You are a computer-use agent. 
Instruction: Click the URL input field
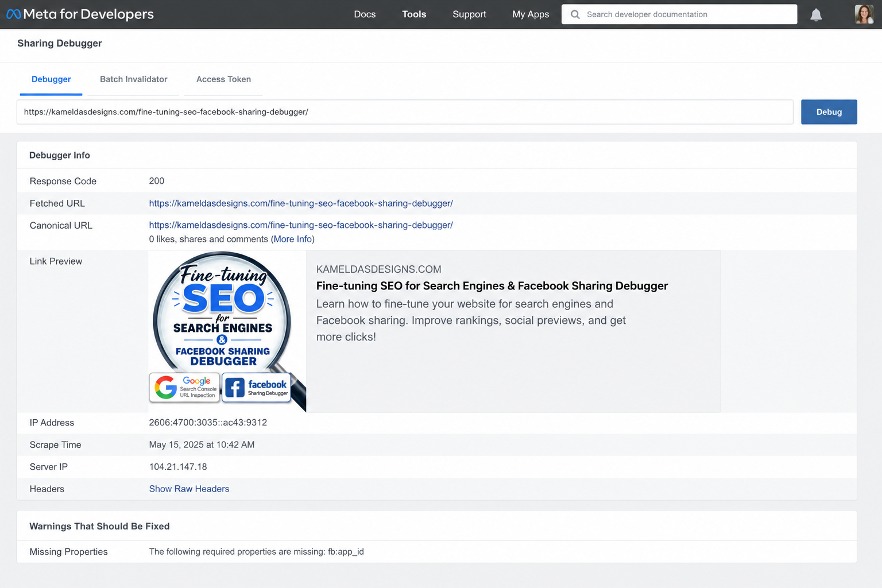[405, 112]
